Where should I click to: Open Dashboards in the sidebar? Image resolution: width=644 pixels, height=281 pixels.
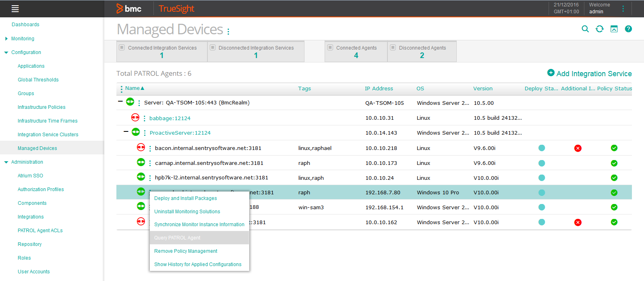click(25, 25)
